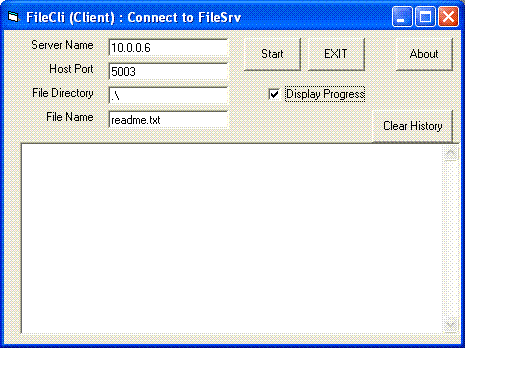Click the scrollbar up arrow
The height and width of the screenshot is (384, 512).
pos(451,153)
